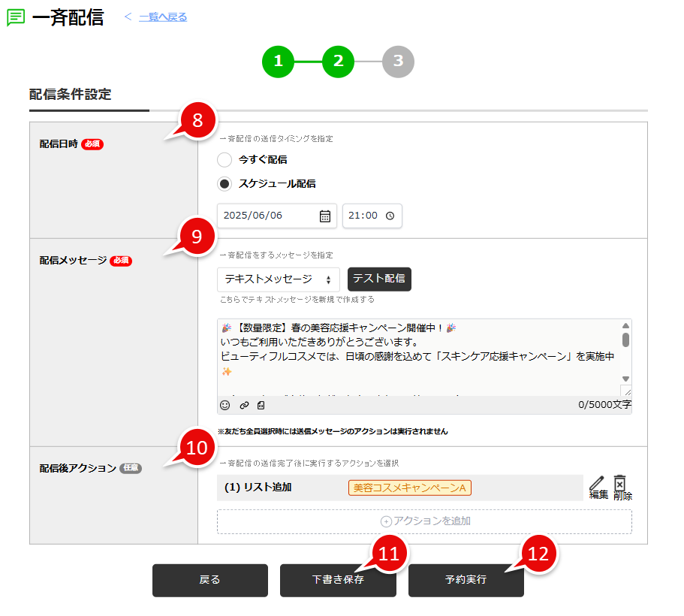684x616 pixels.
Task: Select step 1 in the progress indicator
Action: click(278, 62)
